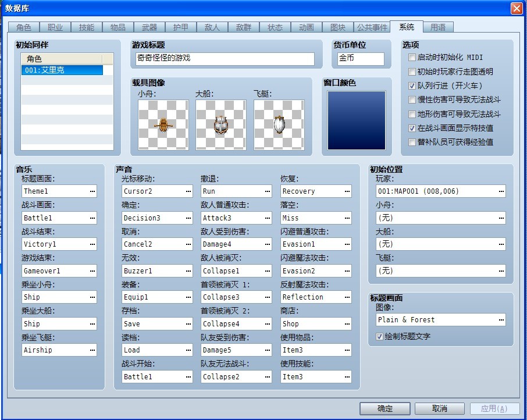Image resolution: width=527 pixels, height=420 pixels.
Task: Enable 启动时初始化 MIDI checkbox
Action: coord(412,58)
